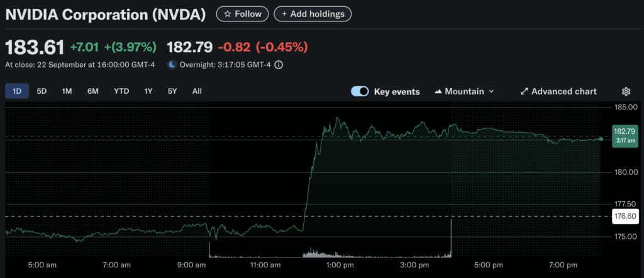Show the 1M time range

pos(67,91)
